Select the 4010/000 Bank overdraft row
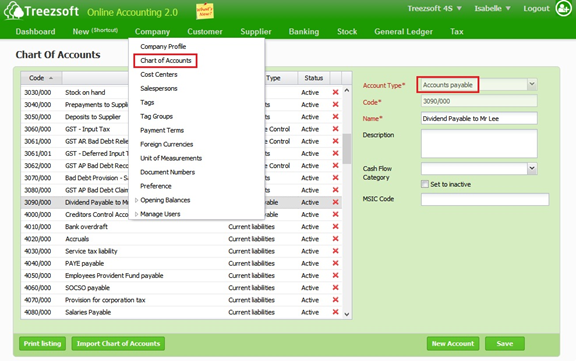Image resolution: width=576 pixels, height=361 pixels. tap(181, 227)
